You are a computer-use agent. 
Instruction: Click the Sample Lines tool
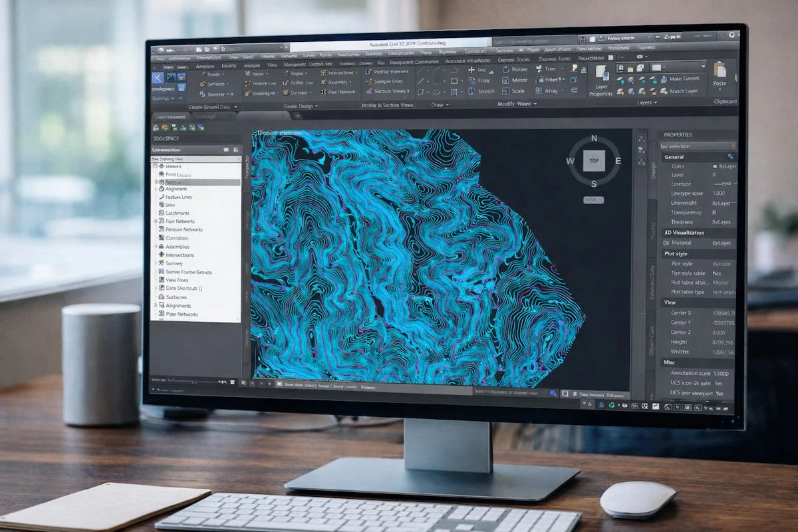pyautogui.click(x=384, y=81)
